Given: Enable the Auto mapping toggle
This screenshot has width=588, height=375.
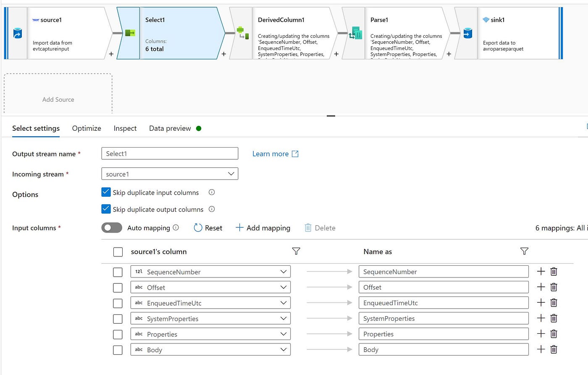Looking at the screenshot, I should [x=111, y=227].
